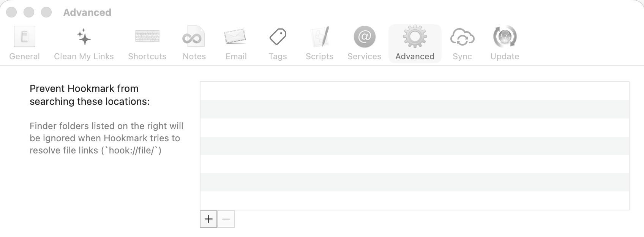This screenshot has width=644, height=237.
Task: Open the Scripts pane icon
Action: click(x=319, y=37)
